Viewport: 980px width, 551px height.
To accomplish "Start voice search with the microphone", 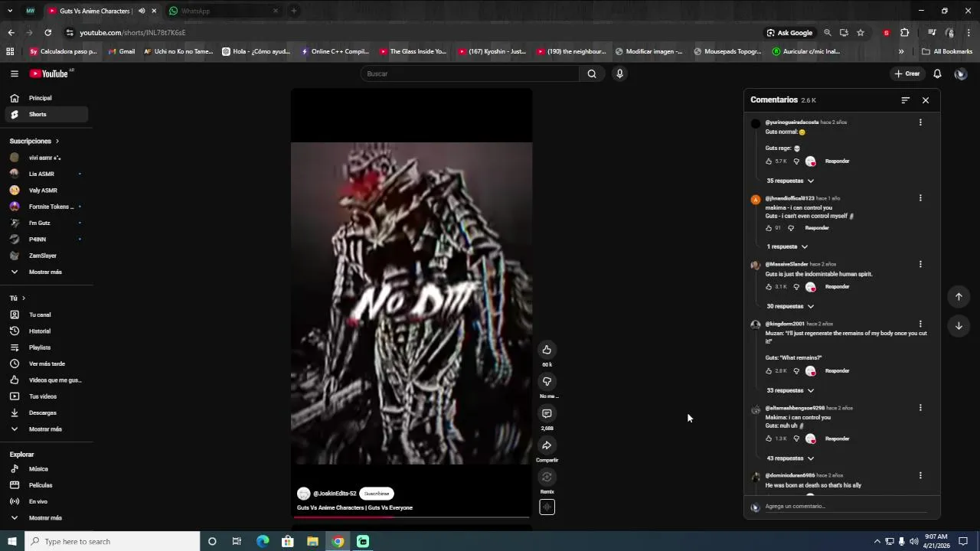I will coord(619,73).
